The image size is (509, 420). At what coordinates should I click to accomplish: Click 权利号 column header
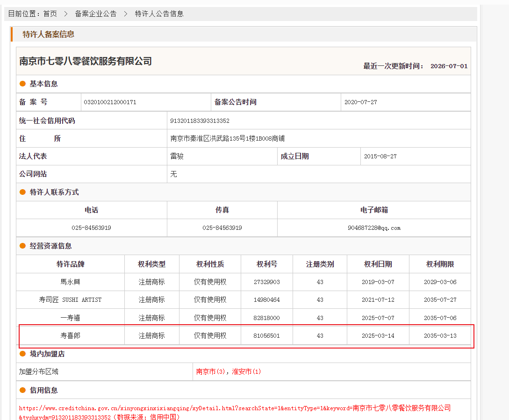267,264
